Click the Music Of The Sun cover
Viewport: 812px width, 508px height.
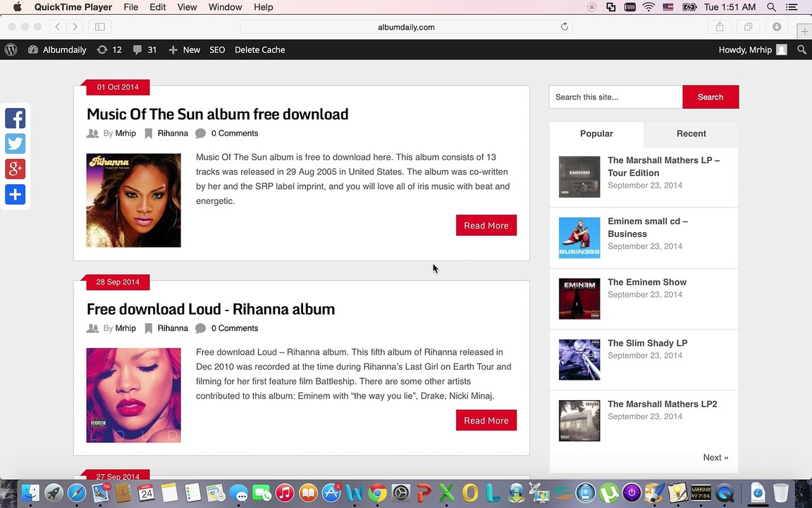[x=134, y=200]
